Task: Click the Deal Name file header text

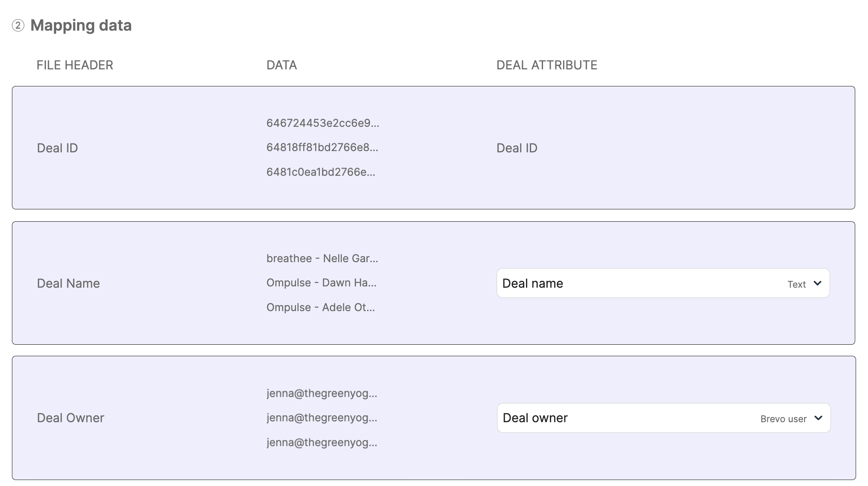Action: tap(69, 283)
